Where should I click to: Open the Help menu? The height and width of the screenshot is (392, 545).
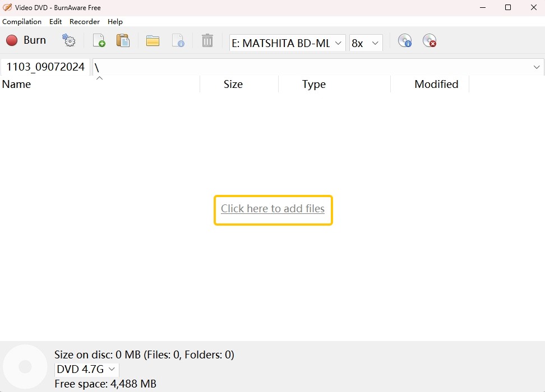(115, 21)
